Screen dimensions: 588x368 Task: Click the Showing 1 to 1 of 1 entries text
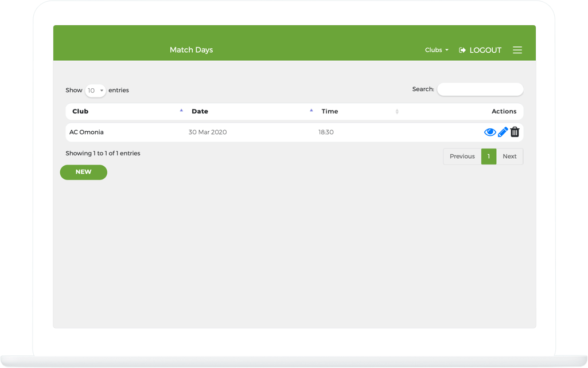click(103, 153)
